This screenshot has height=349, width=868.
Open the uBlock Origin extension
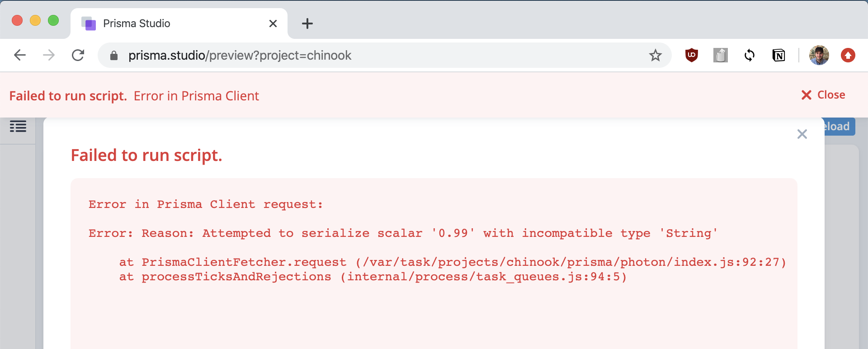(693, 55)
